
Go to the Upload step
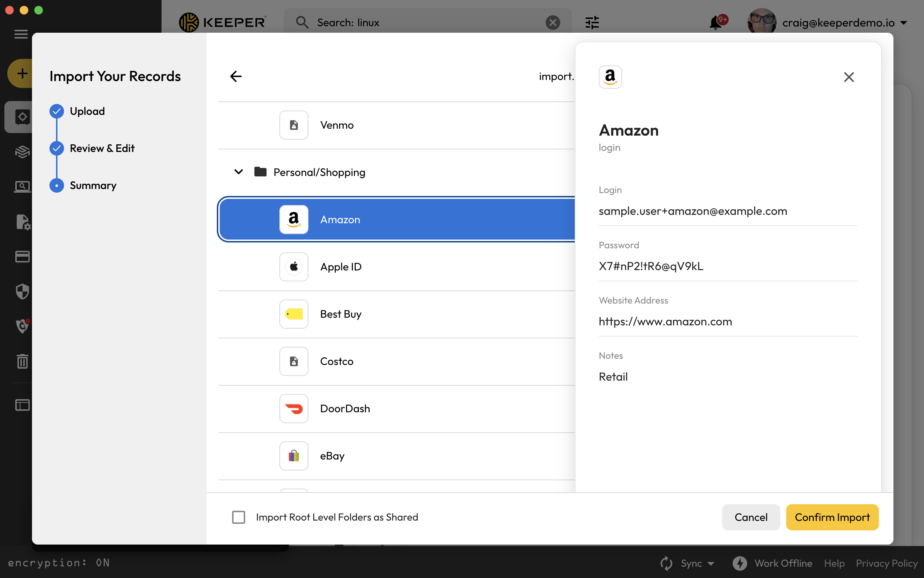pyautogui.click(x=87, y=111)
